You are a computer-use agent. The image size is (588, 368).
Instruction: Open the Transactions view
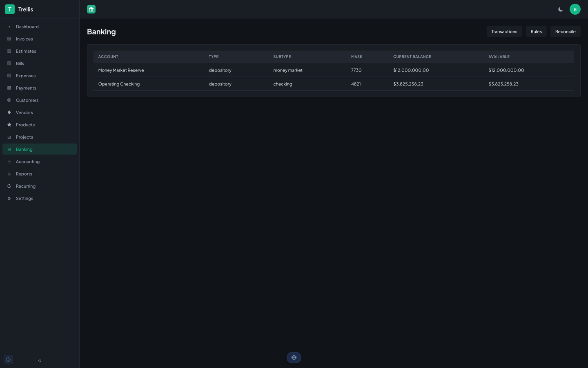click(504, 31)
